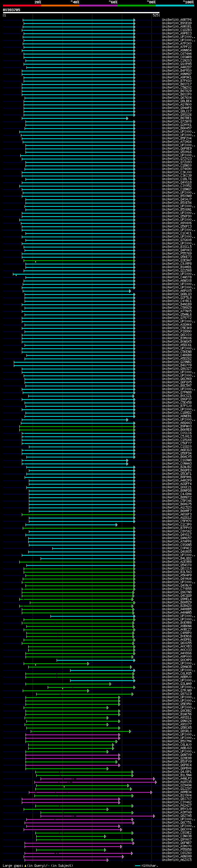This screenshot has width=197, height=868.
Task: Select the UniRef100_C5WZ02 label
Action: tap(177, 88)
